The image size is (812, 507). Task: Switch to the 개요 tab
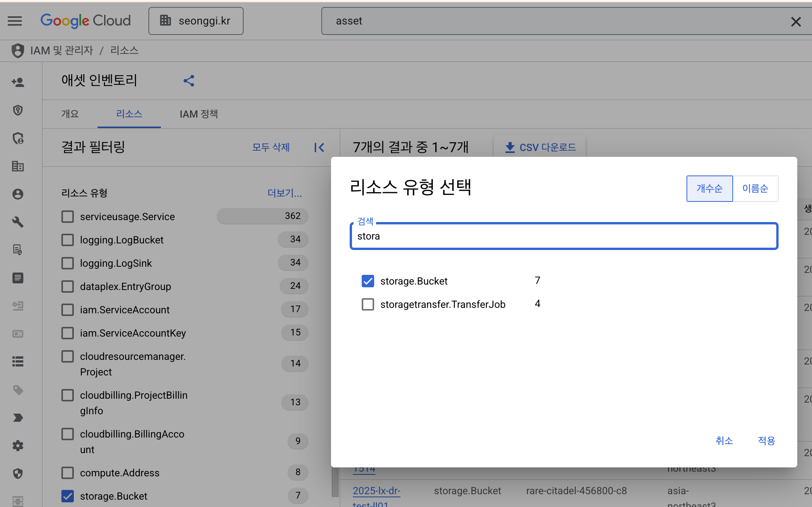[x=70, y=114]
